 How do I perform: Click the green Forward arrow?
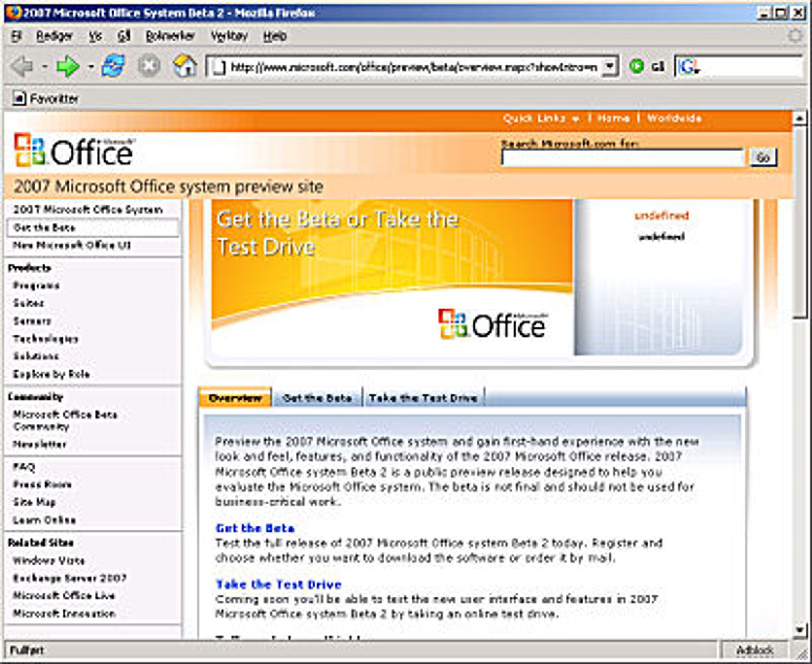coord(67,66)
